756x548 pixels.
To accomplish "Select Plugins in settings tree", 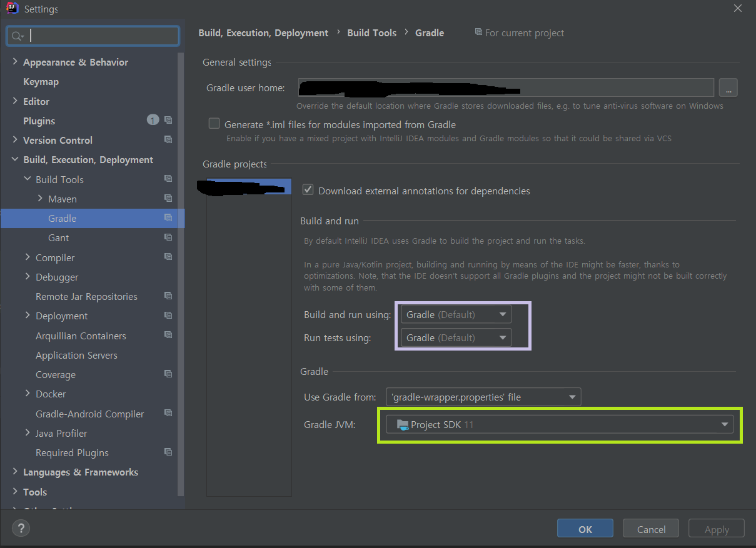I will 39,121.
